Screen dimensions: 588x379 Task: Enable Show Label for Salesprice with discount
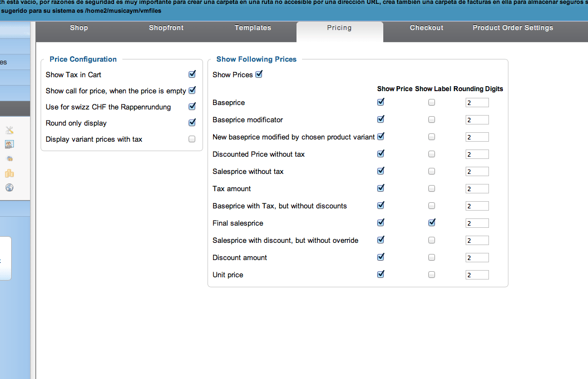432,240
